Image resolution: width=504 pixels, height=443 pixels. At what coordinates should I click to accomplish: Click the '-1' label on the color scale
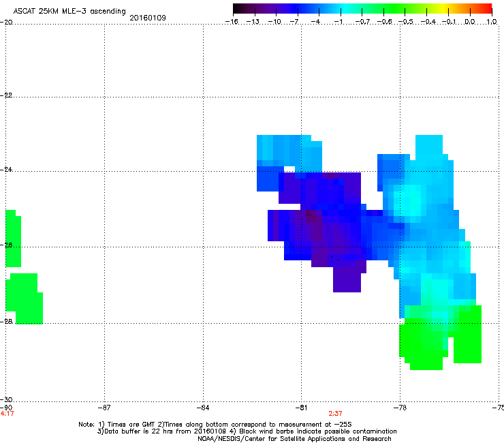tap(338, 22)
